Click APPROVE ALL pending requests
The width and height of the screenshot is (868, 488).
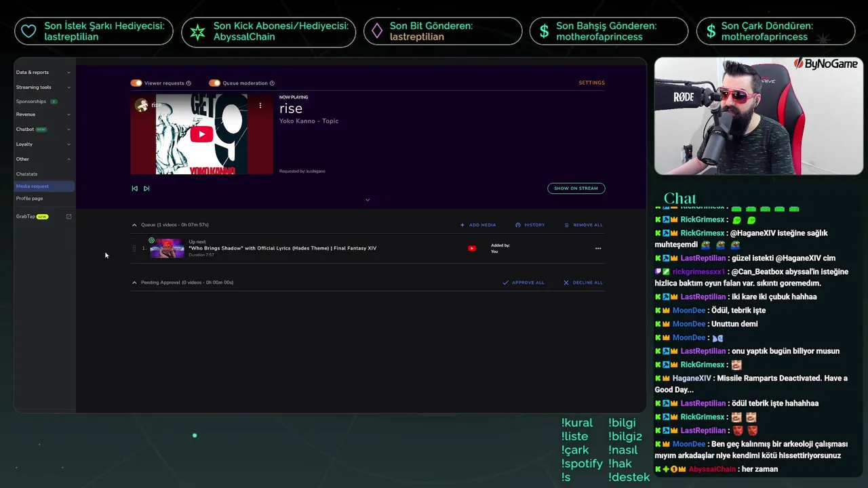tap(524, 283)
